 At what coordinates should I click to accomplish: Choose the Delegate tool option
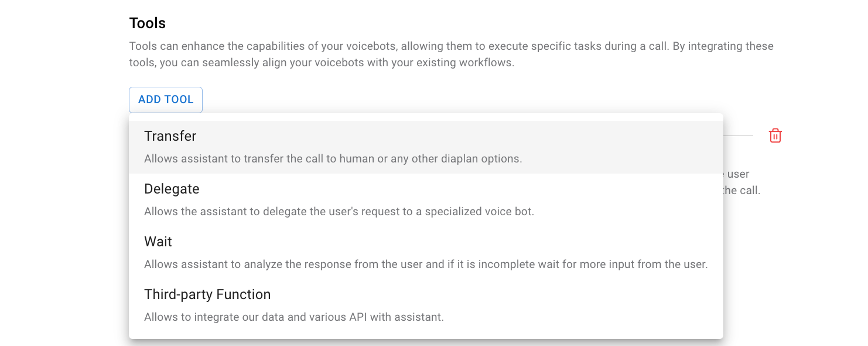[x=172, y=188]
